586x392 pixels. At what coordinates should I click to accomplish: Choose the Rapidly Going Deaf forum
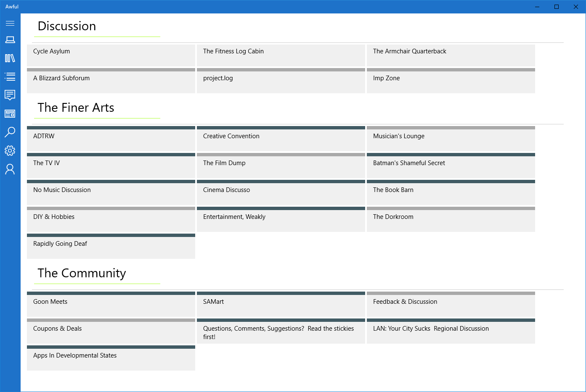click(x=111, y=247)
